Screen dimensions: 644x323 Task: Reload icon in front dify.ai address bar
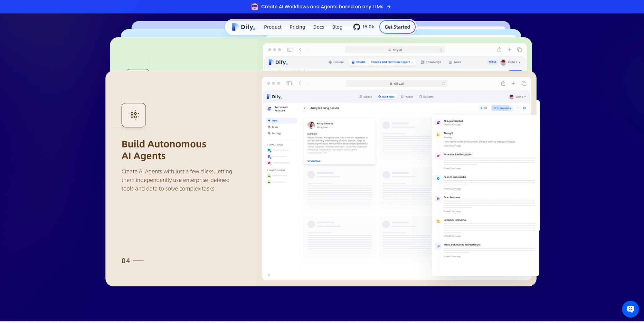point(443,84)
